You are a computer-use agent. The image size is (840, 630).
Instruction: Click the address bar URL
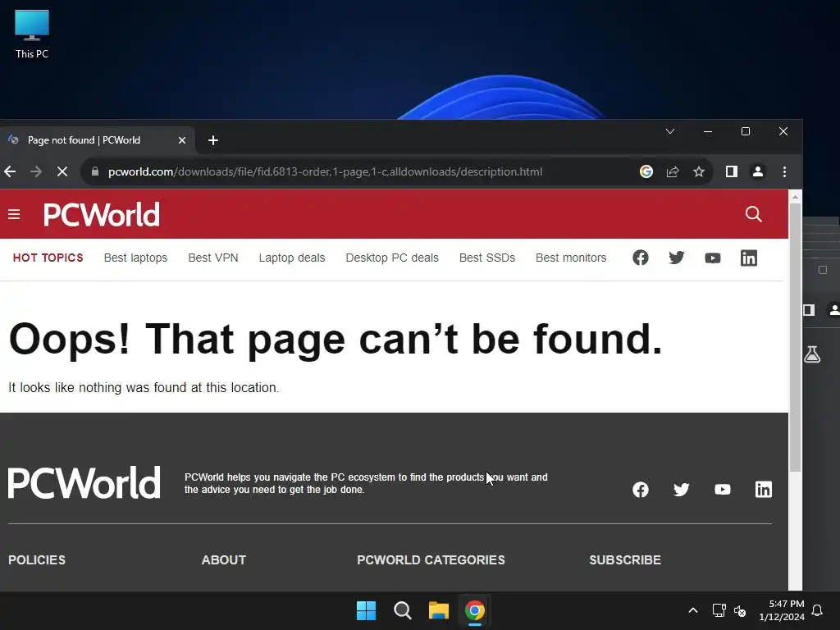(325, 171)
